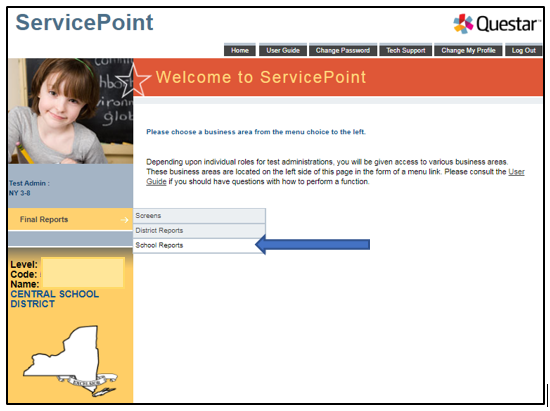Click the New York state map icon

[71, 361]
